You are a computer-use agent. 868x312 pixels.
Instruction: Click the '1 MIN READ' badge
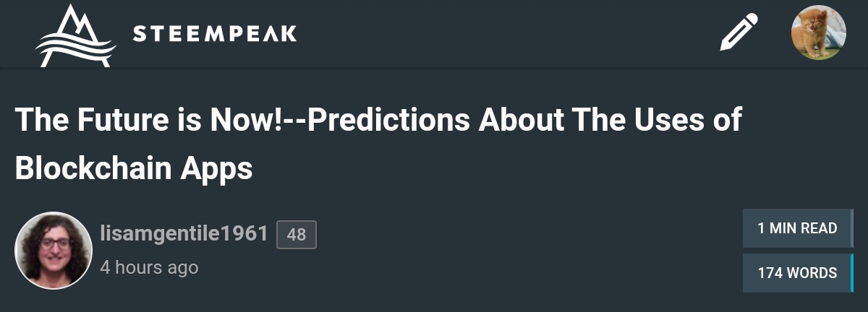tap(797, 228)
